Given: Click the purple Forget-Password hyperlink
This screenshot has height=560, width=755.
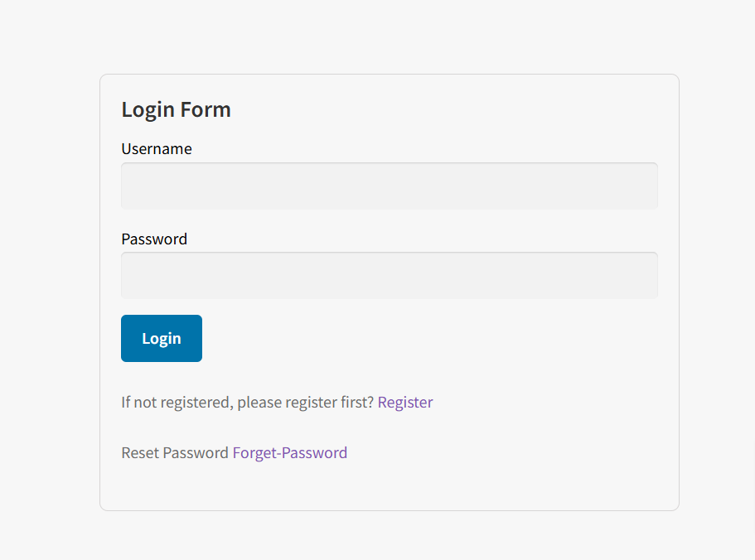Looking at the screenshot, I should pos(290,453).
